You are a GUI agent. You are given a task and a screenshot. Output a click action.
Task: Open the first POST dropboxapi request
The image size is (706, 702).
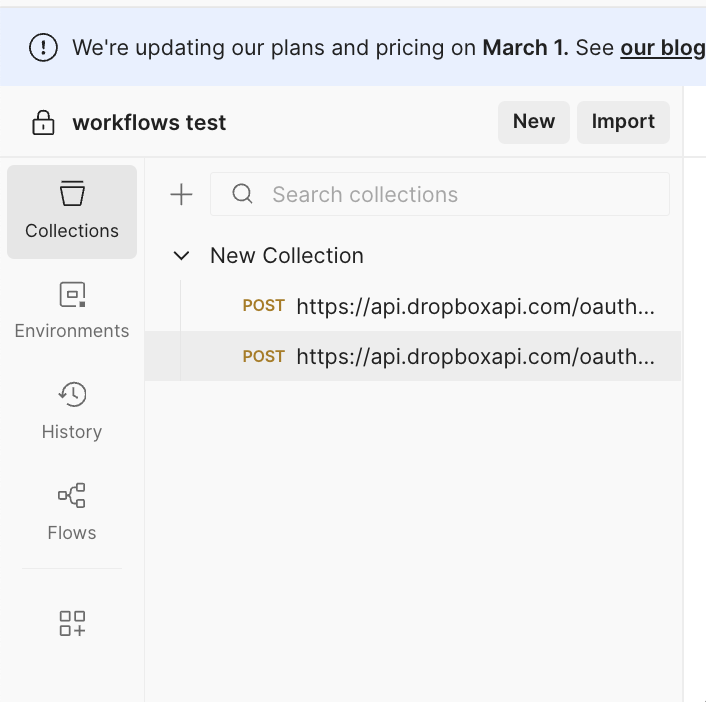coord(475,306)
